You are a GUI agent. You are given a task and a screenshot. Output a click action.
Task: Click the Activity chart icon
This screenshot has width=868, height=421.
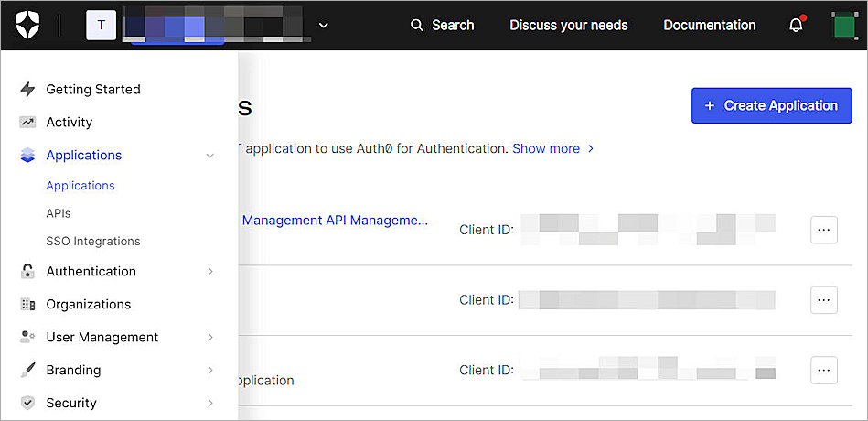click(x=27, y=122)
